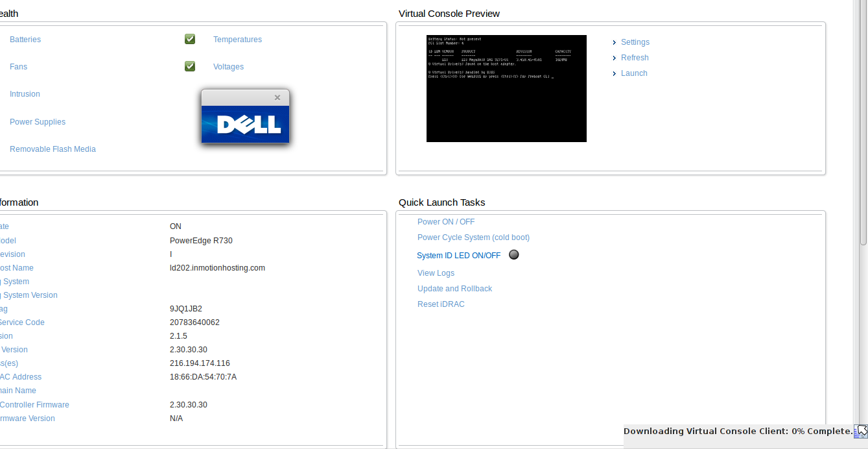
Task: Open the Fans health page
Action: (18, 67)
